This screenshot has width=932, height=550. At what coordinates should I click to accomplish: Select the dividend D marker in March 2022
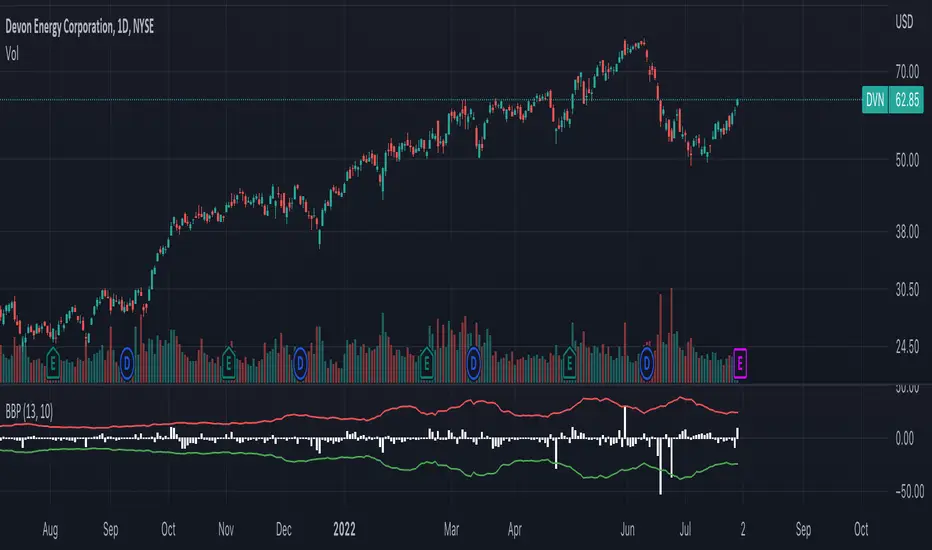(x=473, y=363)
